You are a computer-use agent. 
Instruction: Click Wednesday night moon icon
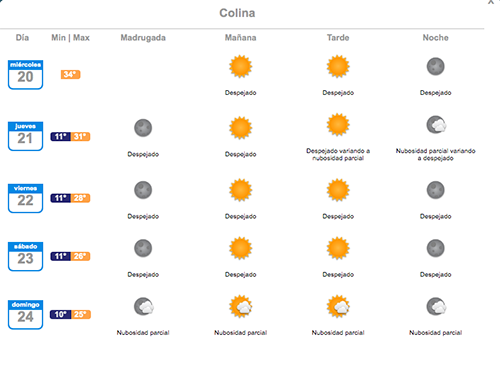[435, 66]
